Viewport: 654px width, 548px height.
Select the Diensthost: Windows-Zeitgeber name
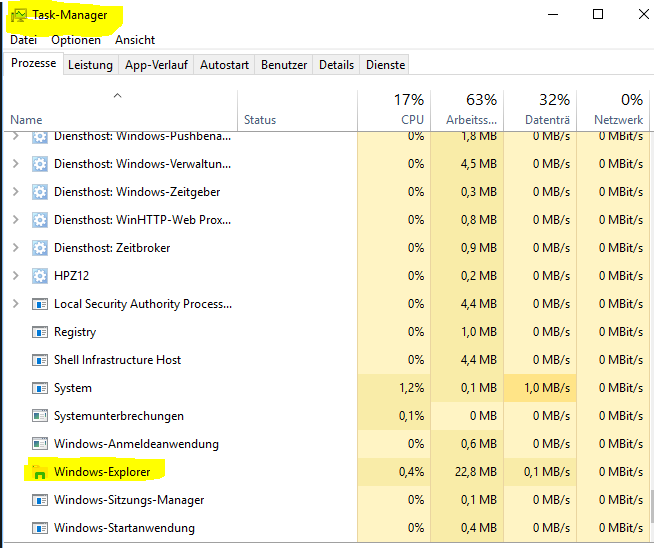(x=137, y=192)
